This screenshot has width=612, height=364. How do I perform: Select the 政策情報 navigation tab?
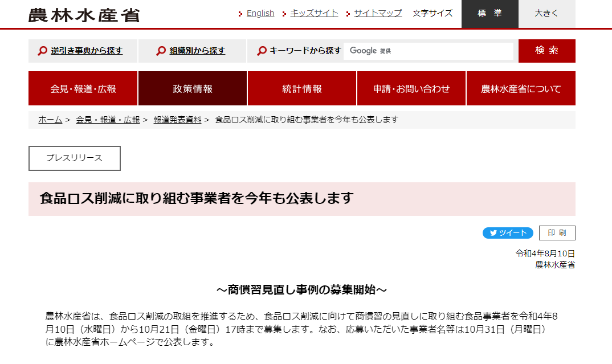tap(193, 88)
